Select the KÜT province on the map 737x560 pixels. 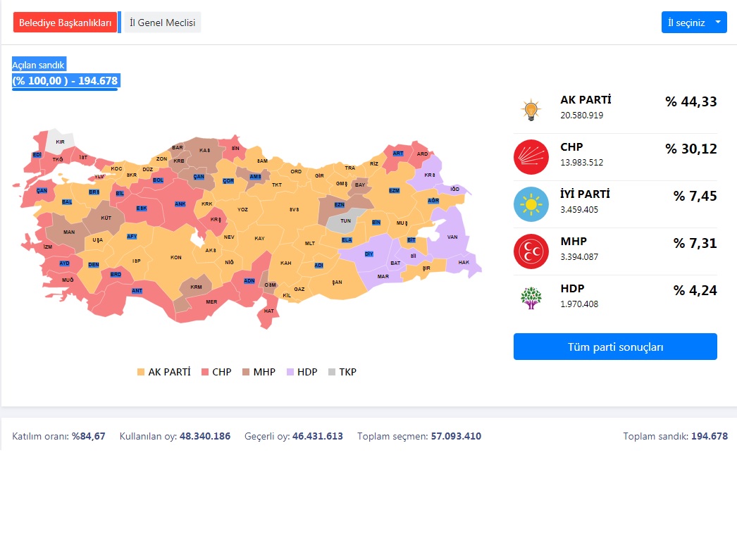coord(106,218)
